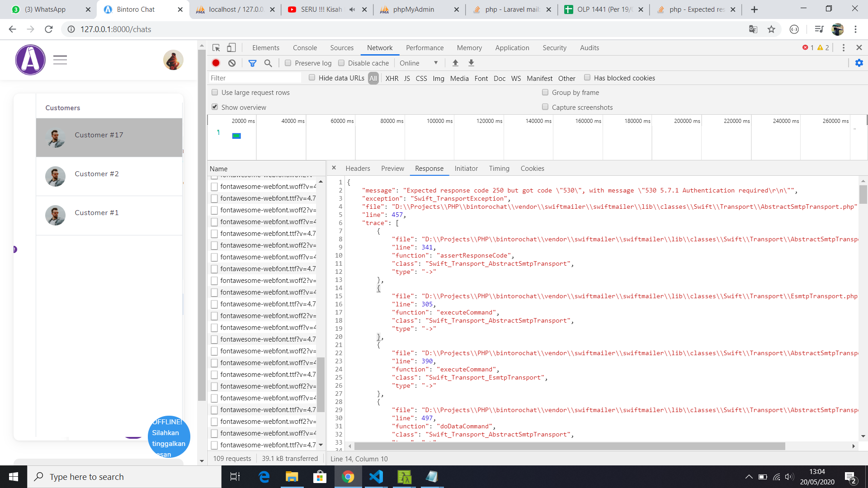Open the network settings gear icon
868x488 pixels.
859,63
